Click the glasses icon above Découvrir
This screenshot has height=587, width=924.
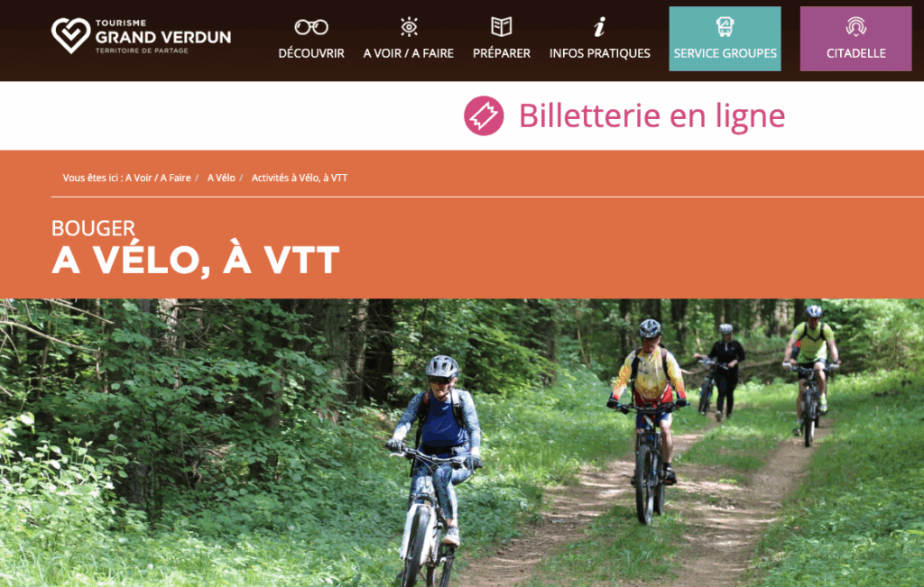coord(311,27)
